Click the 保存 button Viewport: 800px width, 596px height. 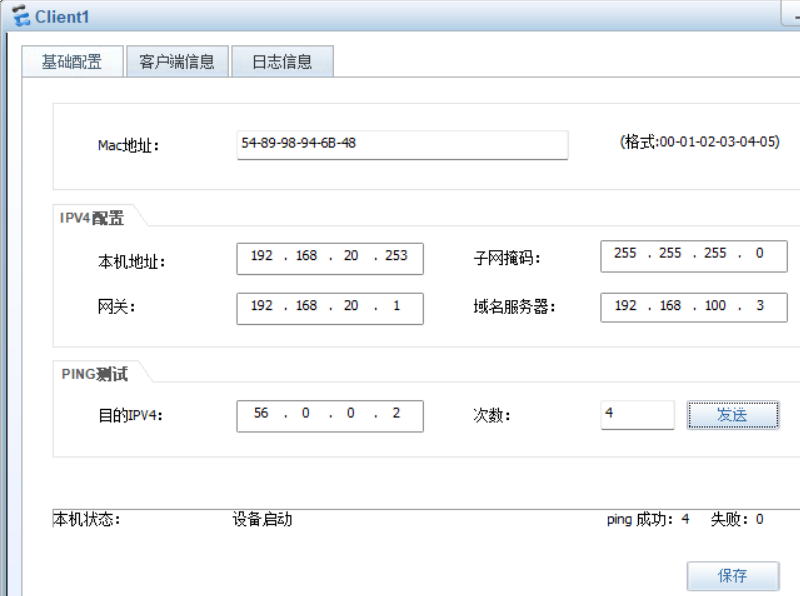[x=733, y=576]
